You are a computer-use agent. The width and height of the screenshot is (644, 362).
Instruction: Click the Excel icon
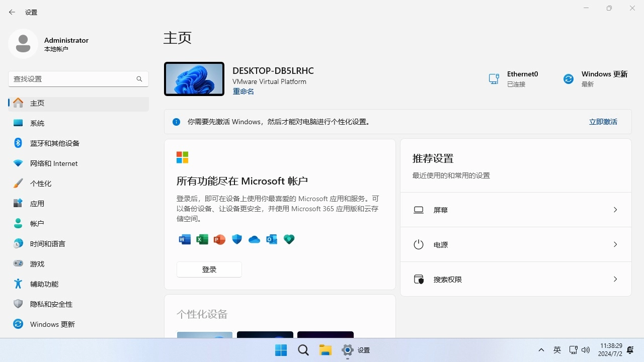pos(202,239)
